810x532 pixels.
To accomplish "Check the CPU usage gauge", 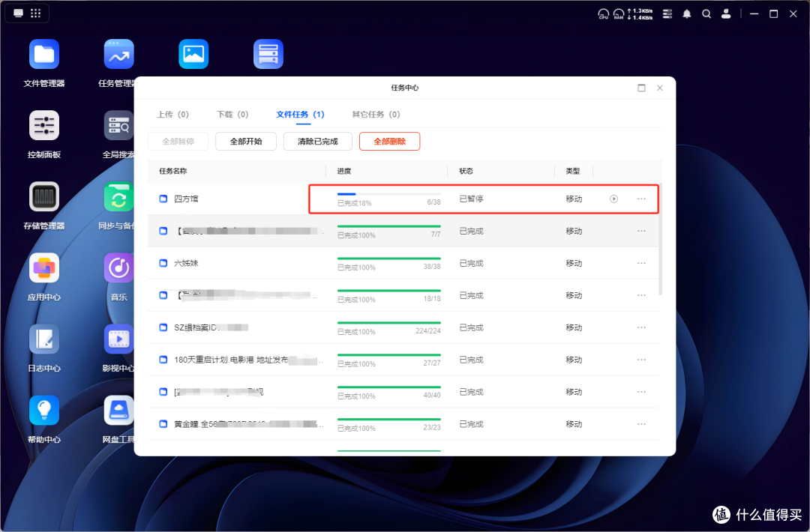I will 603,14.
